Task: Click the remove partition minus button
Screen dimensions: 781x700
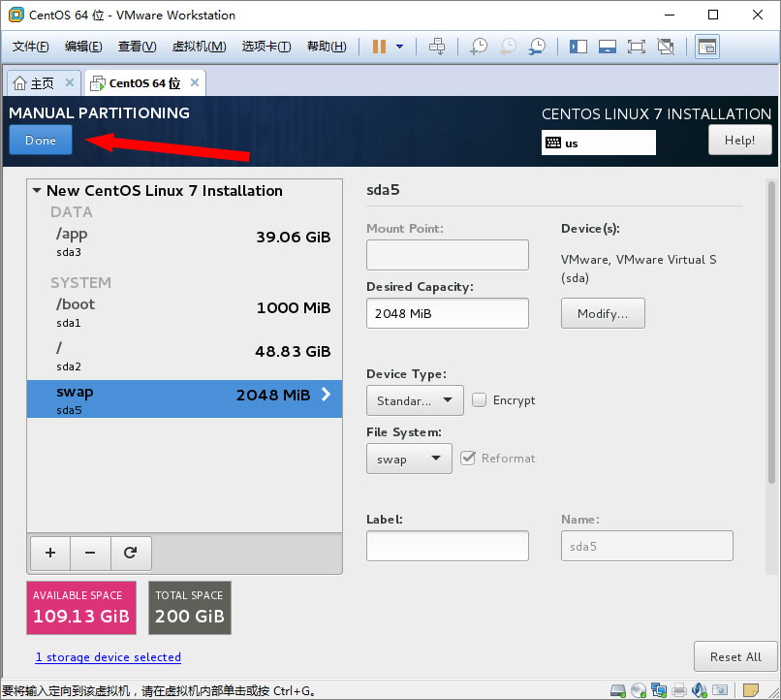Action: click(90, 553)
